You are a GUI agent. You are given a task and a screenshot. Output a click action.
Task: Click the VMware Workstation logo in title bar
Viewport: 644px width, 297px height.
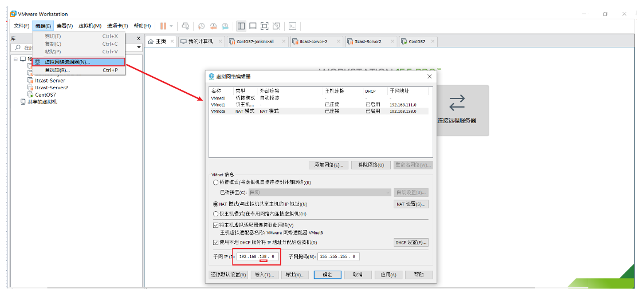tap(13, 14)
